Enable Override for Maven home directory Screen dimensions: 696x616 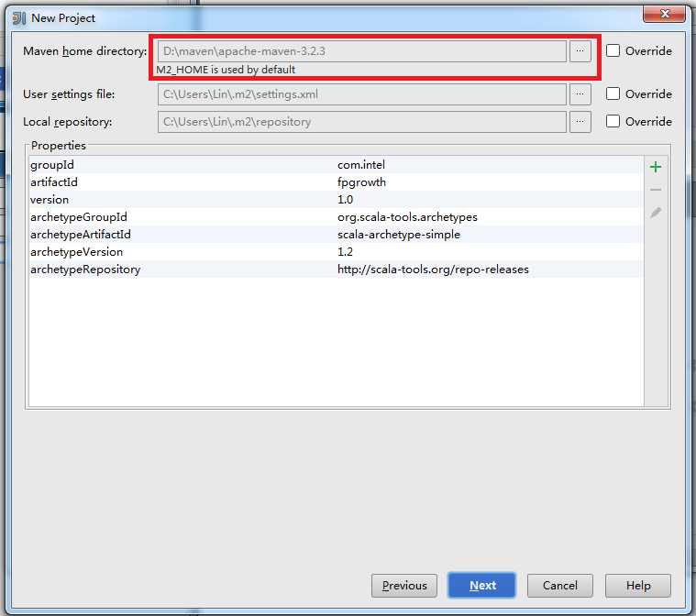pos(613,50)
